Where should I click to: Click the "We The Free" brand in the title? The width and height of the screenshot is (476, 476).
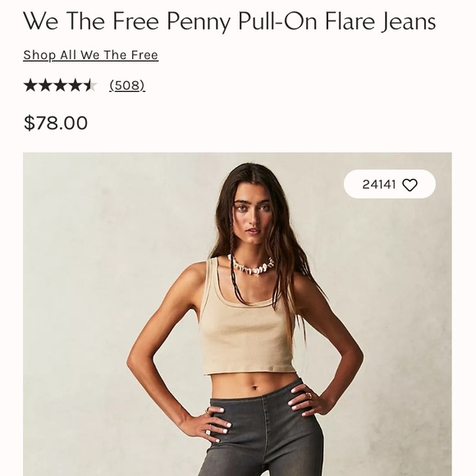91,21
